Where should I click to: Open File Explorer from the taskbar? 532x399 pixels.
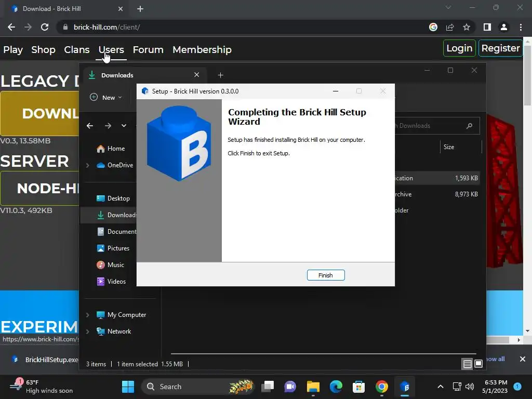tap(313, 387)
